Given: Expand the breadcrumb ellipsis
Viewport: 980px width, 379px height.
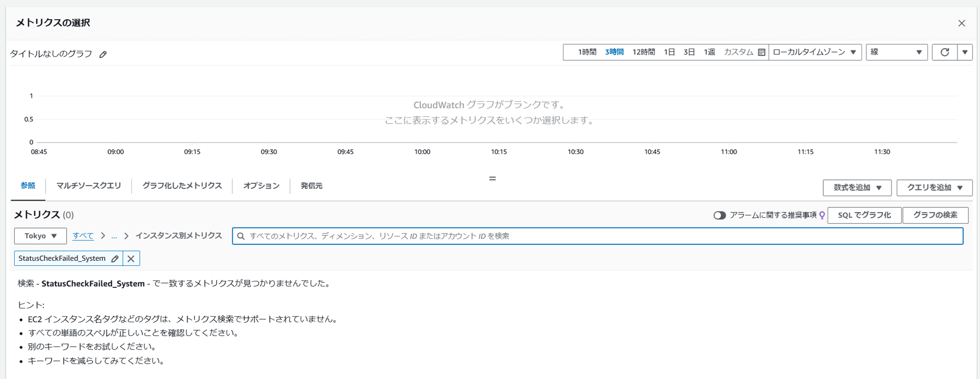Looking at the screenshot, I should (x=114, y=236).
